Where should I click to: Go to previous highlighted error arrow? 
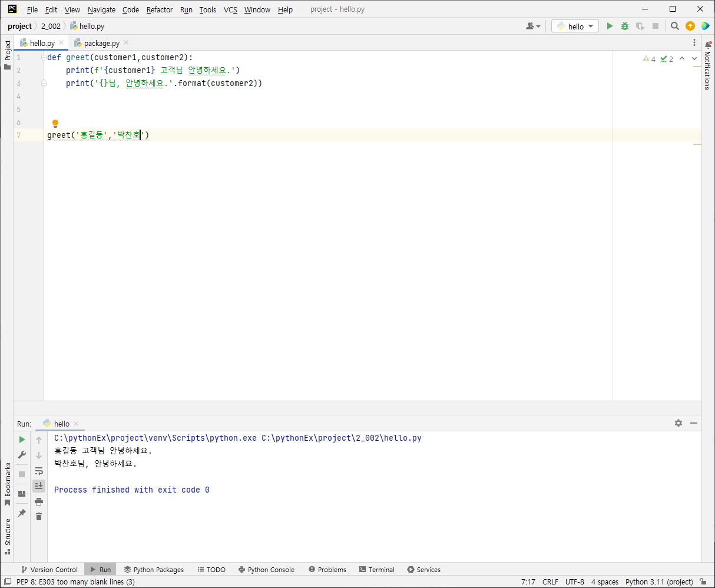[682, 58]
